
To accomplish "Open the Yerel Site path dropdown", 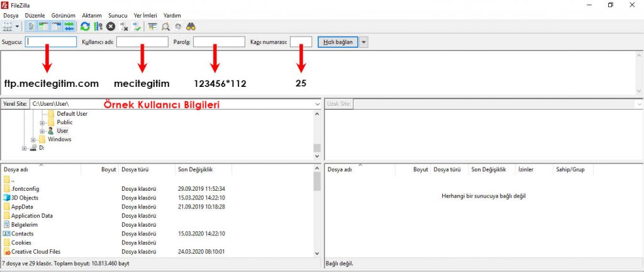I will (318, 105).
